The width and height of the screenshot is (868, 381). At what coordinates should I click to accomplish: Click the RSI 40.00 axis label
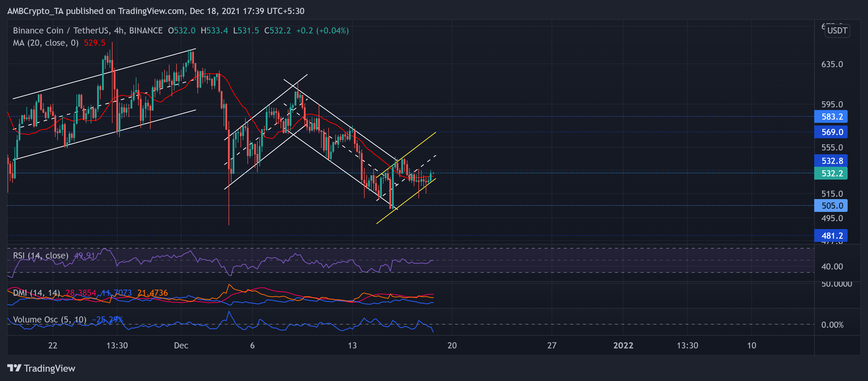coord(832,267)
